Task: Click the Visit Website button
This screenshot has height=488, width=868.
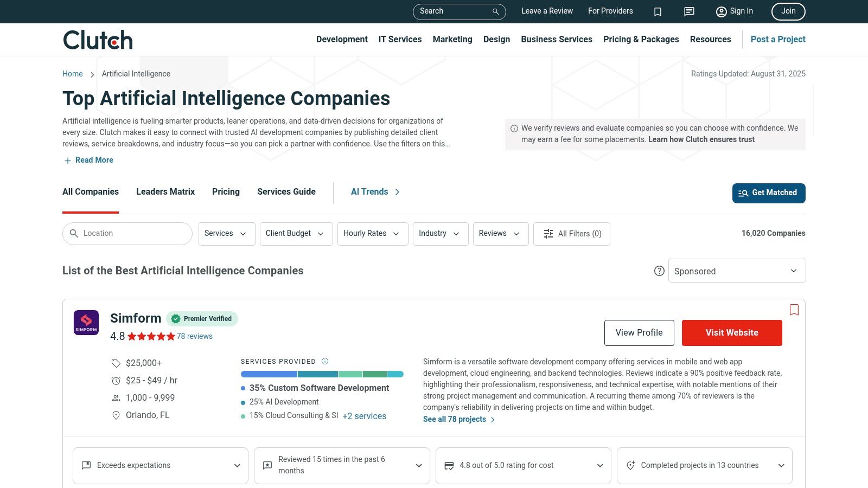Action: [x=732, y=333]
